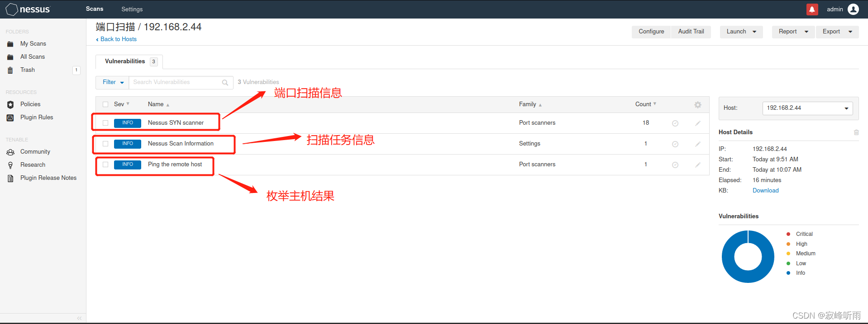Image resolution: width=868 pixels, height=324 pixels.
Task: Click the blue vulnerabilities donut chart
Action: pos(748,257)
